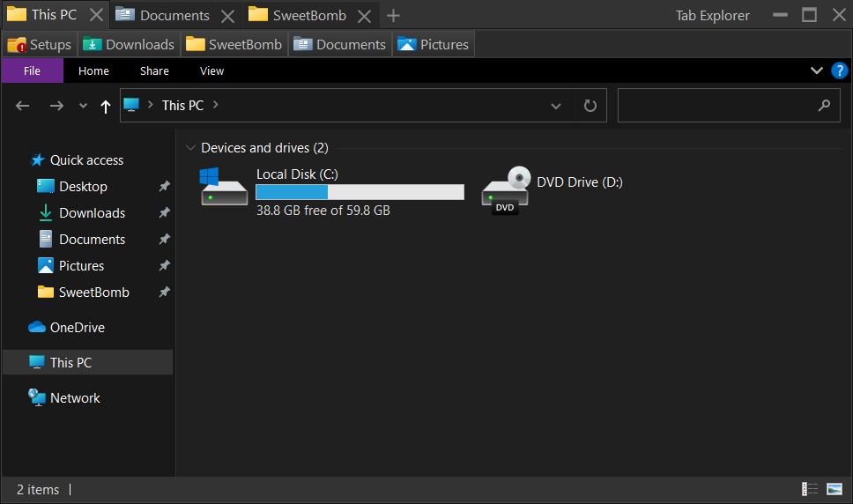Click the Help question mark icon
This screenshot has height=504, width=853.
839,70
